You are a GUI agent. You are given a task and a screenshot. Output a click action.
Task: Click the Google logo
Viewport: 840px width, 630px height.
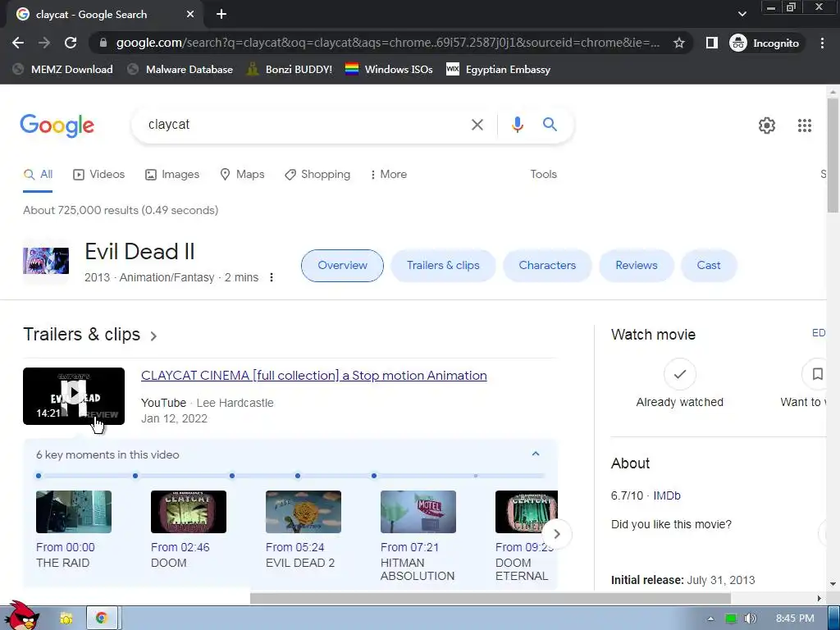click(57, 126)
